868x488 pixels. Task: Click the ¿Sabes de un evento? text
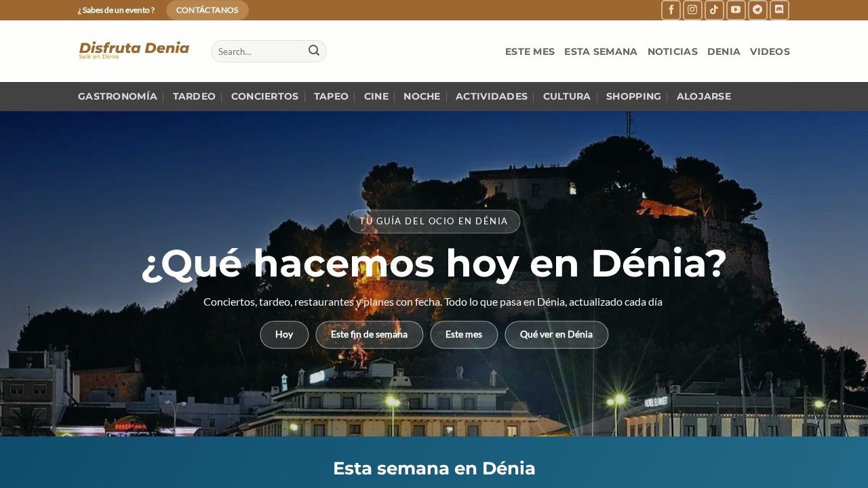click(116, 10)
